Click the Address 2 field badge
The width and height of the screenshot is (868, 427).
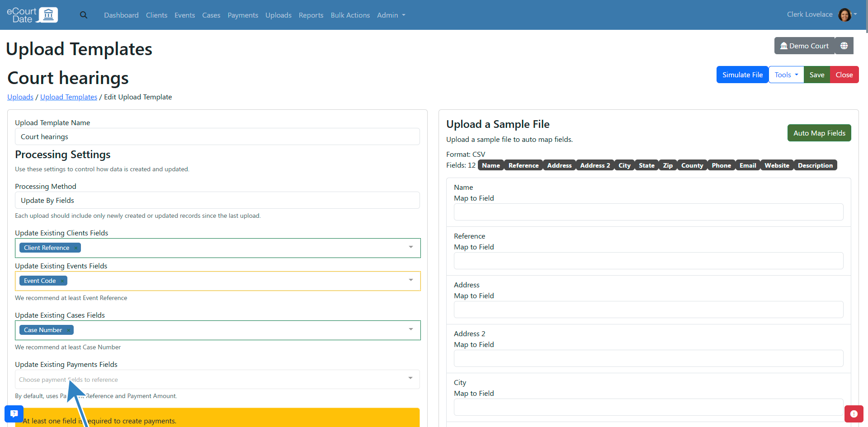pyautogui.click(x=595, y=165)
